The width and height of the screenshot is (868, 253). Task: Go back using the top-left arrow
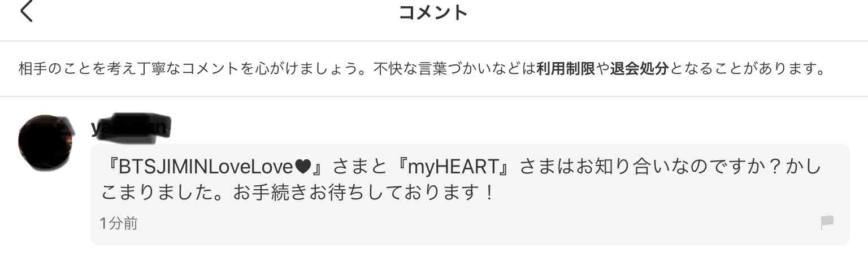click(27, 11)
